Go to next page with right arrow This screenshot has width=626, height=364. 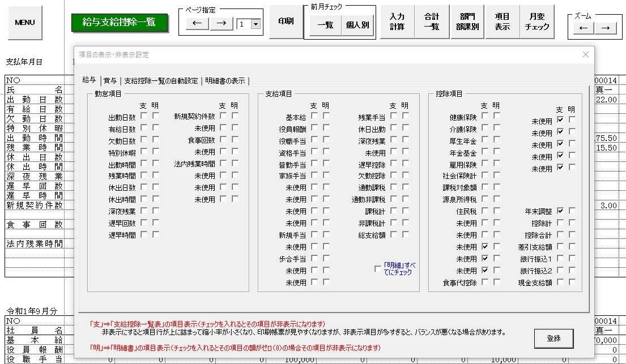[222, 24]
